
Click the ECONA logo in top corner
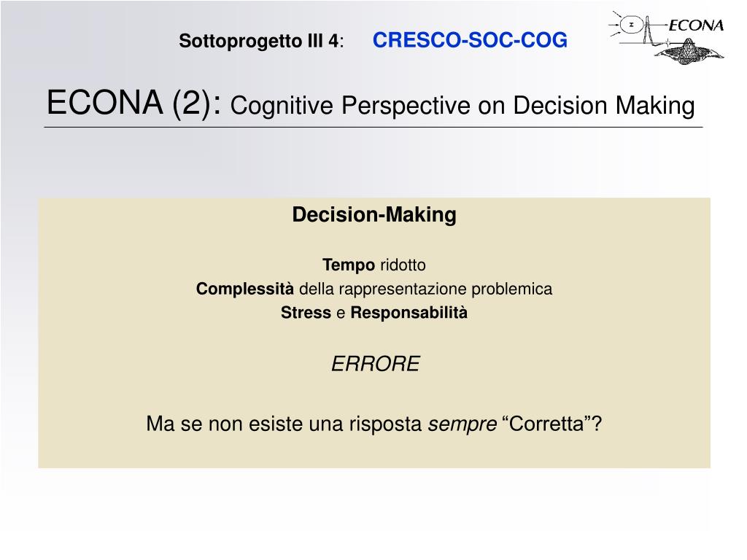[666, 37]
